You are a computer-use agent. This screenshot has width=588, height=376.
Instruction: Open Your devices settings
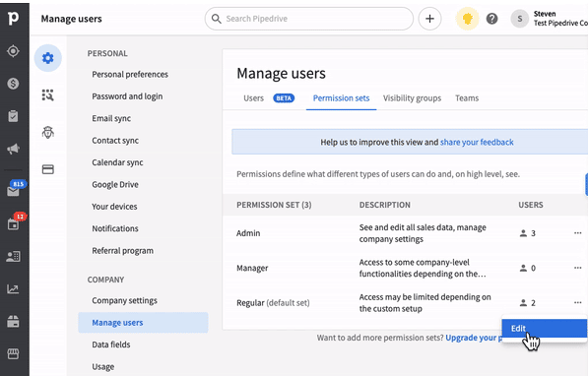(114, 207)
